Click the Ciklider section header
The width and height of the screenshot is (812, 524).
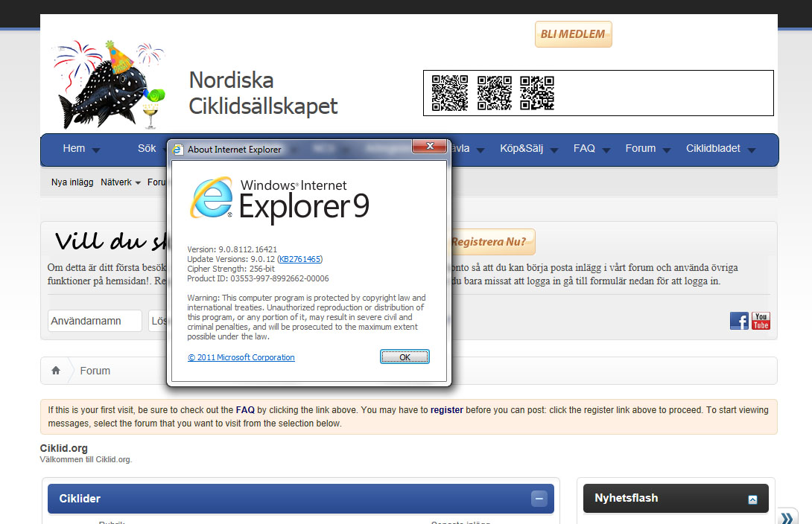click(301, 499)
